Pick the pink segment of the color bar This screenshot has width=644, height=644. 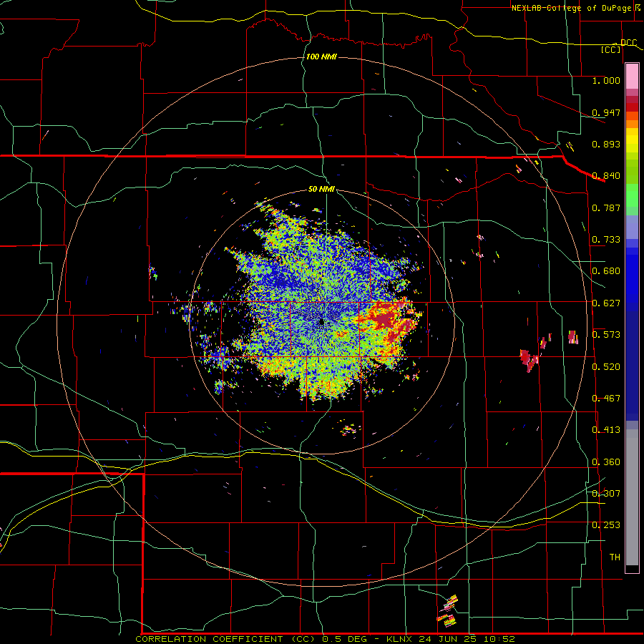(632, 77)
